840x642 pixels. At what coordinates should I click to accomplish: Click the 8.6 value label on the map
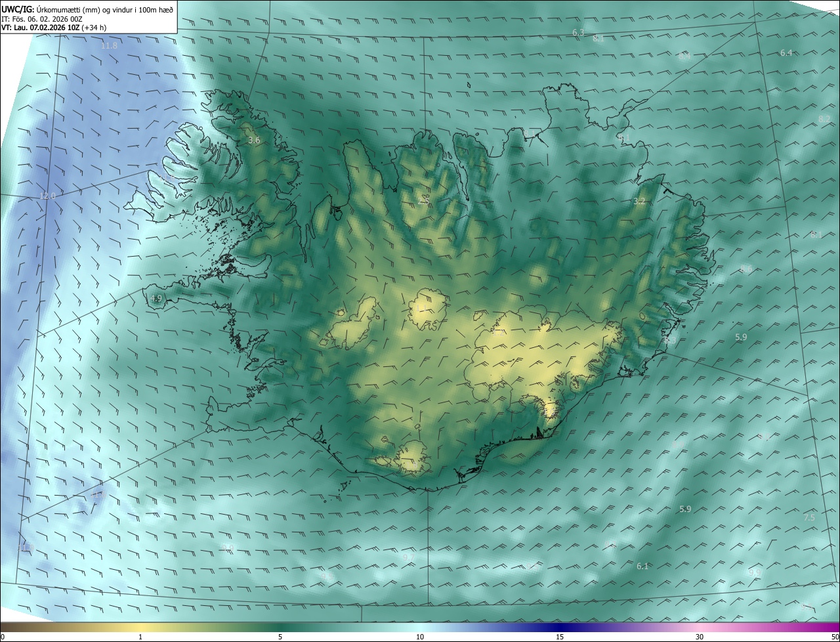tap(746, 269)
